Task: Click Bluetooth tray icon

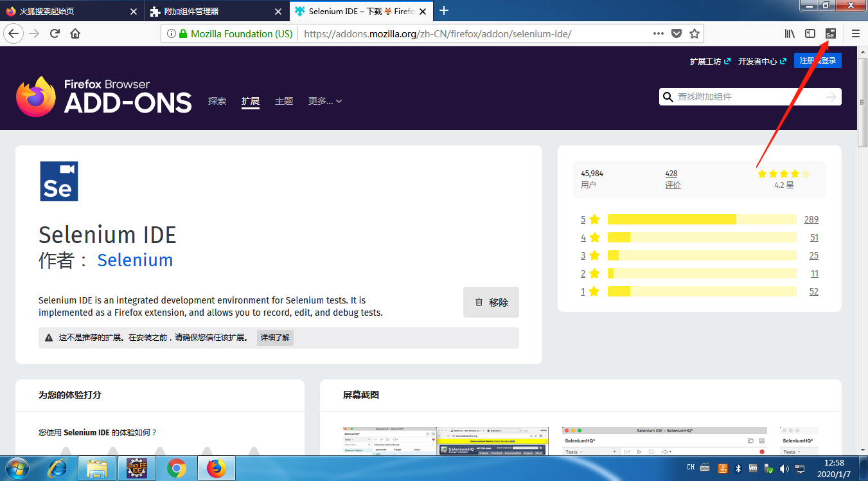Action: tap(738, 468)
